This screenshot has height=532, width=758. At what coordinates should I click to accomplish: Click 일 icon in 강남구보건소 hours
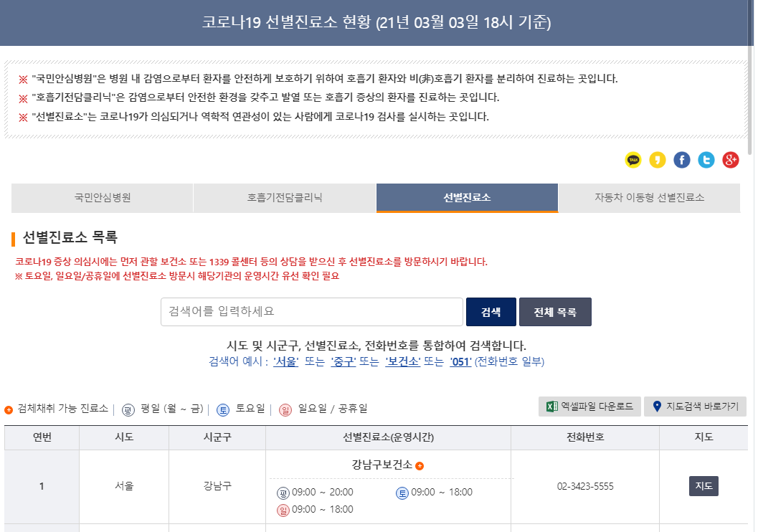tap(283, 510)
